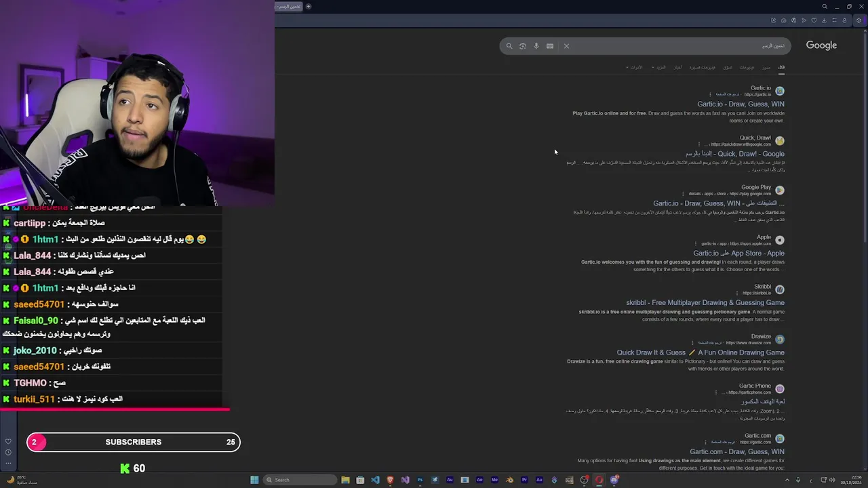The height and width of the screenshot is (488, 868).
Task: Click the Opera GX taskbar icon
Action: [599, 480]
